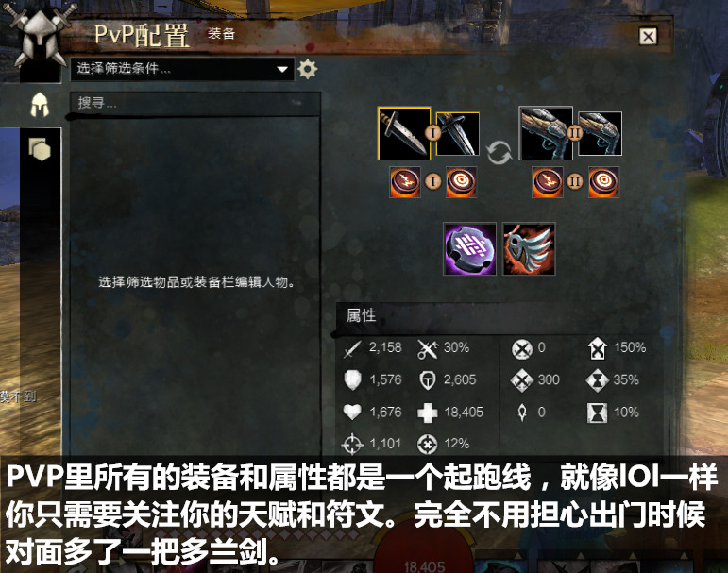Close the PvP配置 window
This screenshot has height=573, width=728.
(x=648, y=36)
